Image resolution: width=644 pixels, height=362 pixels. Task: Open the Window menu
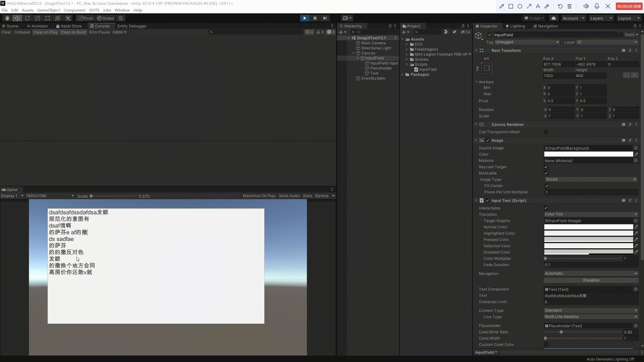[x=122, y=10]
